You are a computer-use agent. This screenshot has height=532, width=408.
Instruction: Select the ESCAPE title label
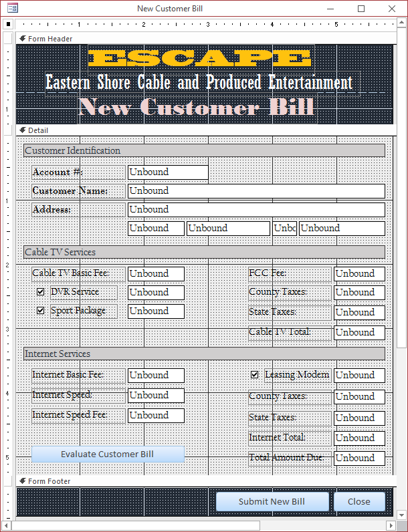click(201, 59)
